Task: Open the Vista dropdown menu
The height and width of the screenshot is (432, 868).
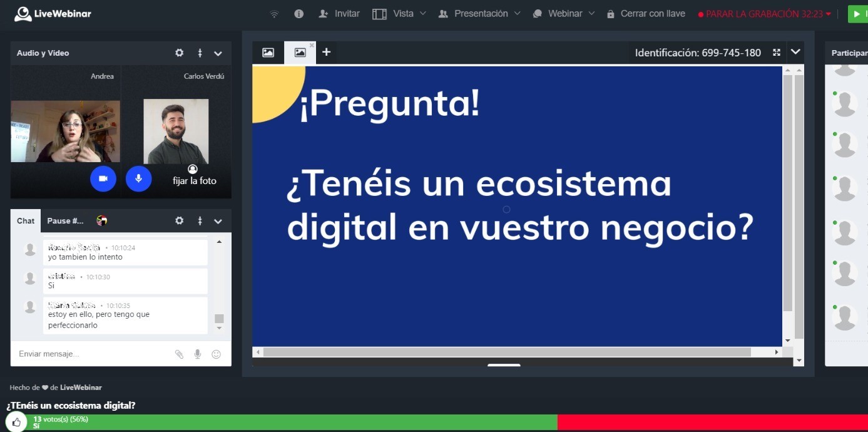Action: [x=404, y=13]
